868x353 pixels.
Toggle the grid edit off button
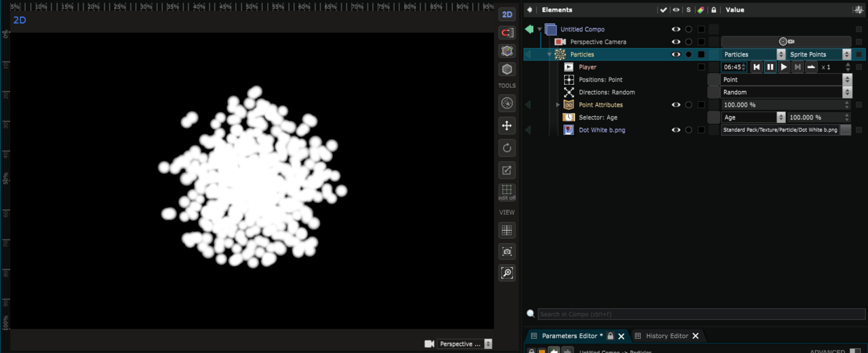507,192
